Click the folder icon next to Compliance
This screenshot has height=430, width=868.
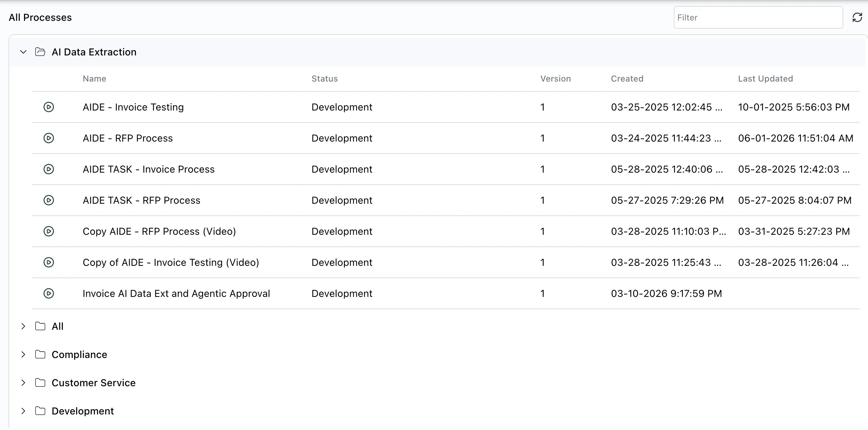[x=40, y=354]
